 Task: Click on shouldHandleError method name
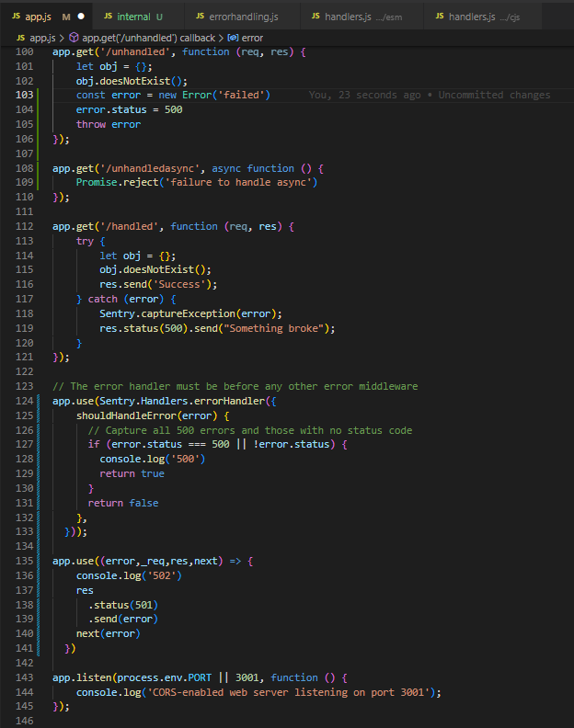126,415
